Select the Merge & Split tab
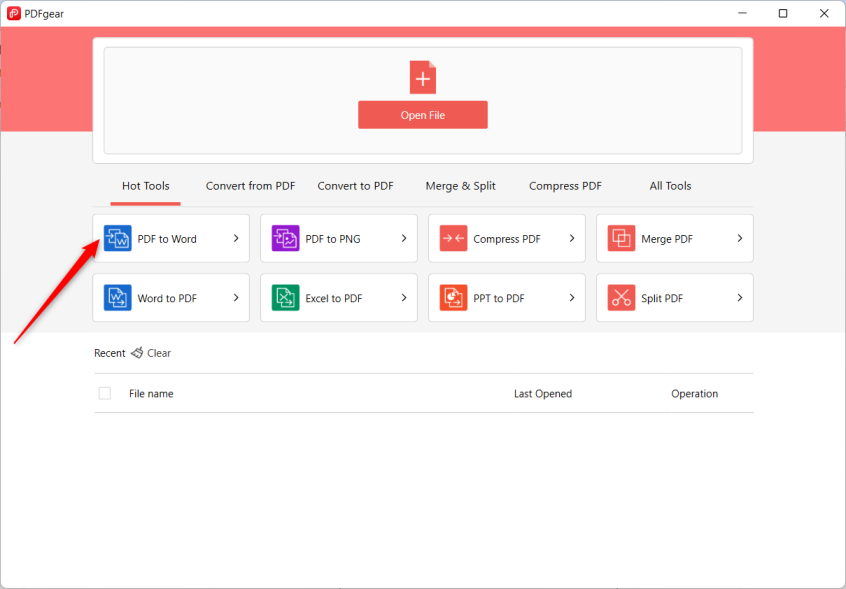Image resolution: width=846 pixels, height=589 pixels. [x=460, y=186]
